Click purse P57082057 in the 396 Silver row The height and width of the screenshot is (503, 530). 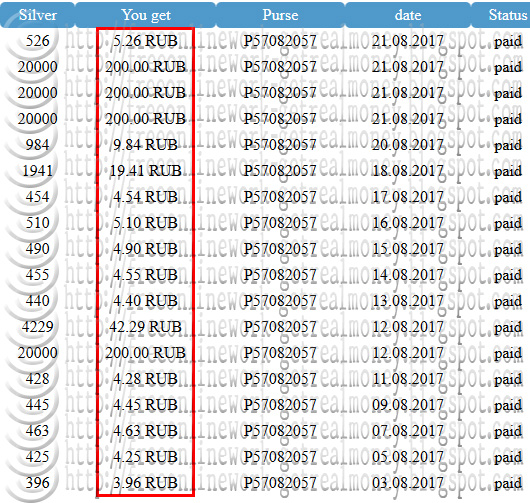280,483
